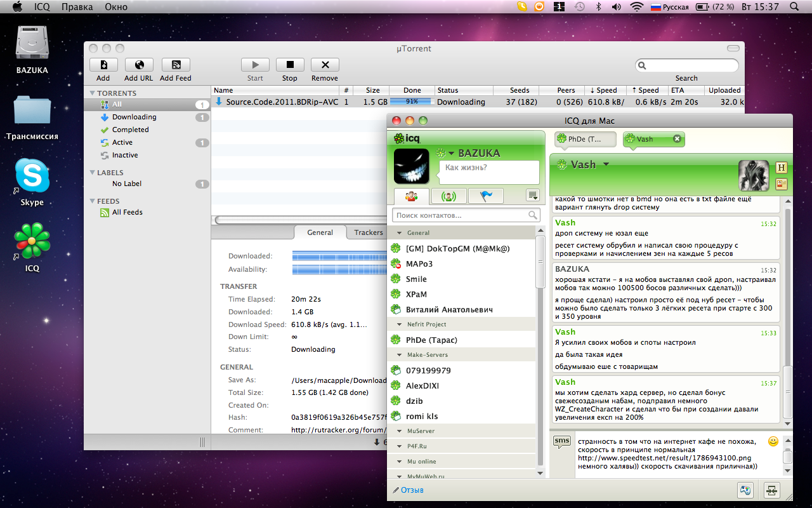Start the torrent with play button
This screenshot has width=812, height=508.
[x=255, y=65]
